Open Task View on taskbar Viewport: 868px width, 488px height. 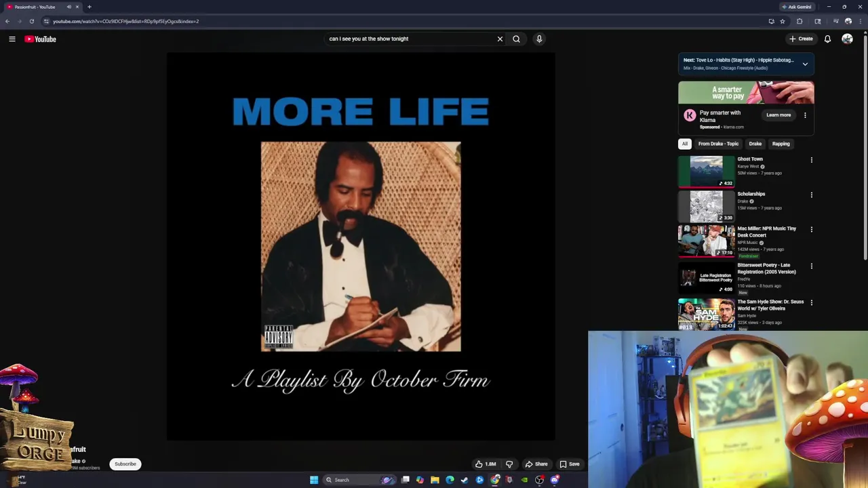pyautogui.click(x=406, y=480)
